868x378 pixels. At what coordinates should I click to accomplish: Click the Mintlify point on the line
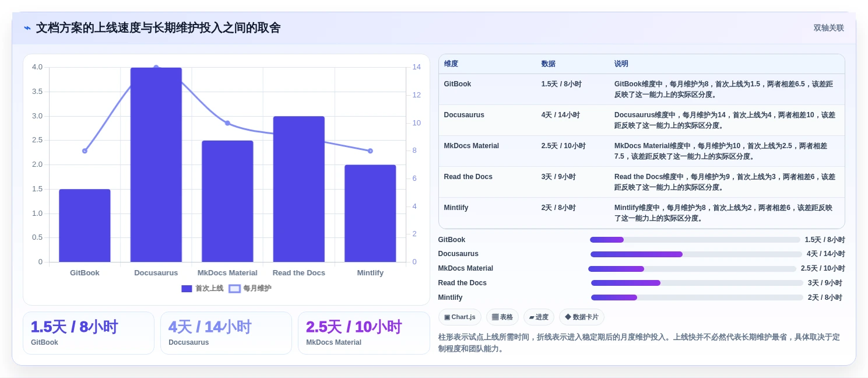point(370,151)
